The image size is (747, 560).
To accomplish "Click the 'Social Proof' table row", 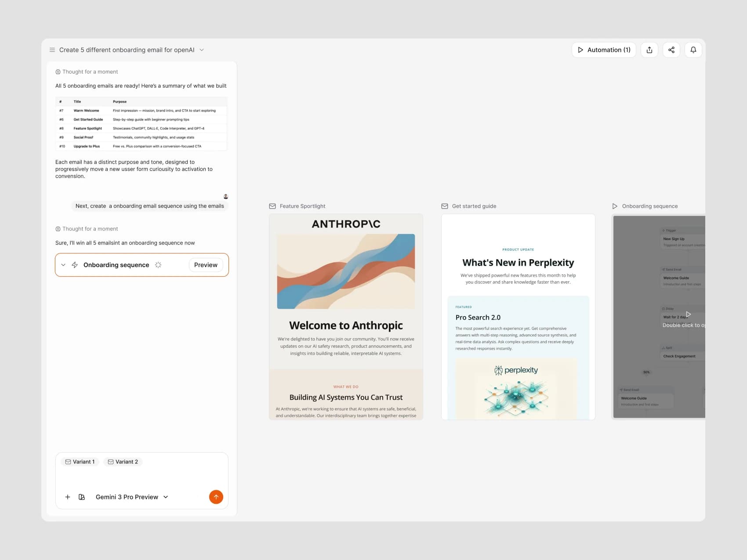I will (x=141, y=137).
